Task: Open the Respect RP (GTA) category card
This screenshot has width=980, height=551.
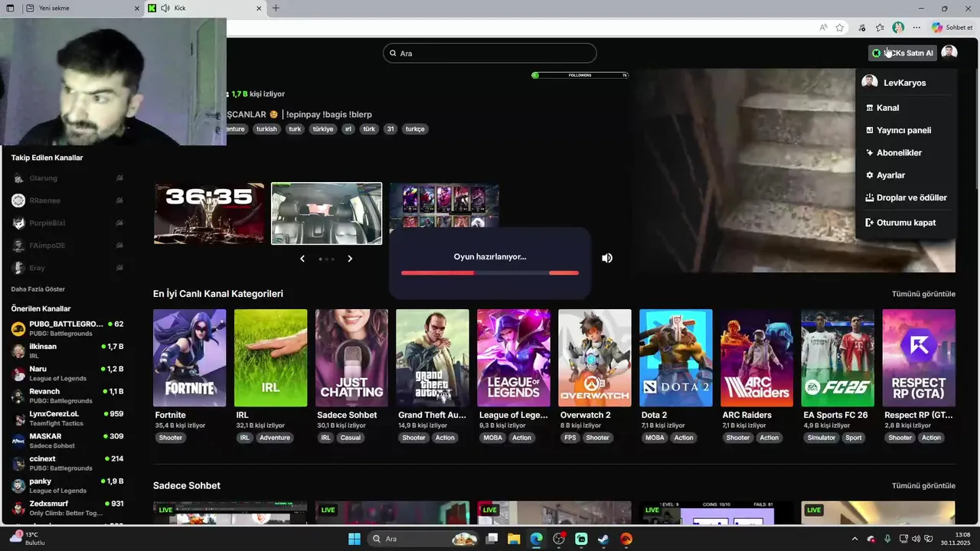Action: [919, 358]
